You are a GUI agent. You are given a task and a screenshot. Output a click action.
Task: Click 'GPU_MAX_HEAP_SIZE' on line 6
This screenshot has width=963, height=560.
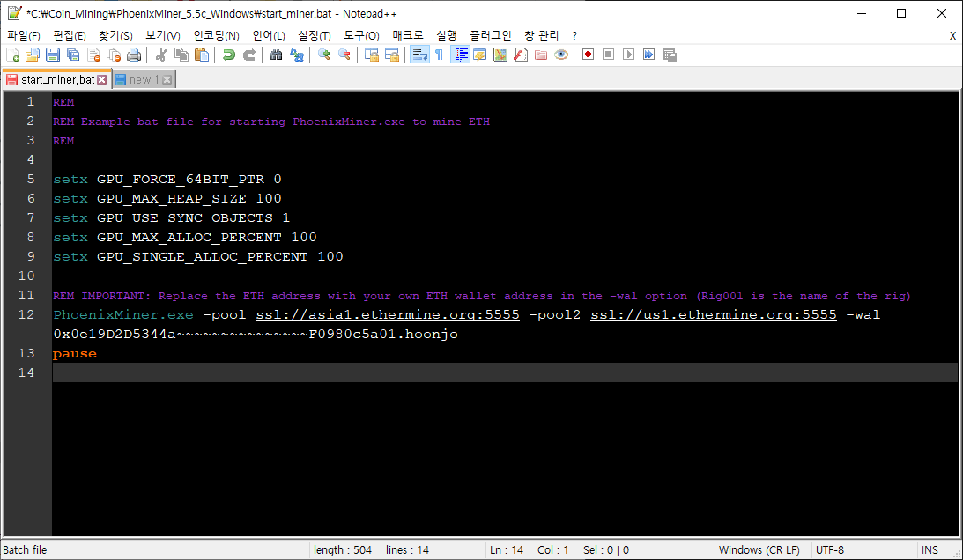pos(171,199)
